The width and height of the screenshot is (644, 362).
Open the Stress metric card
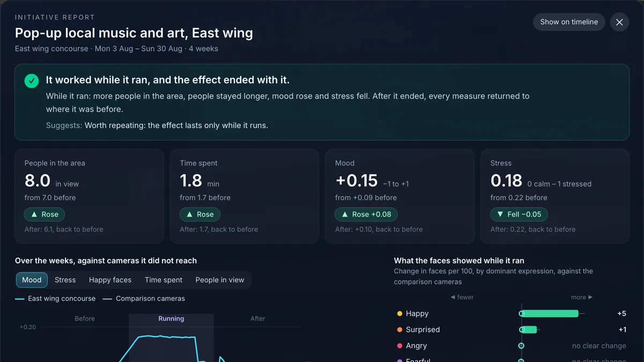coord(555,196)
